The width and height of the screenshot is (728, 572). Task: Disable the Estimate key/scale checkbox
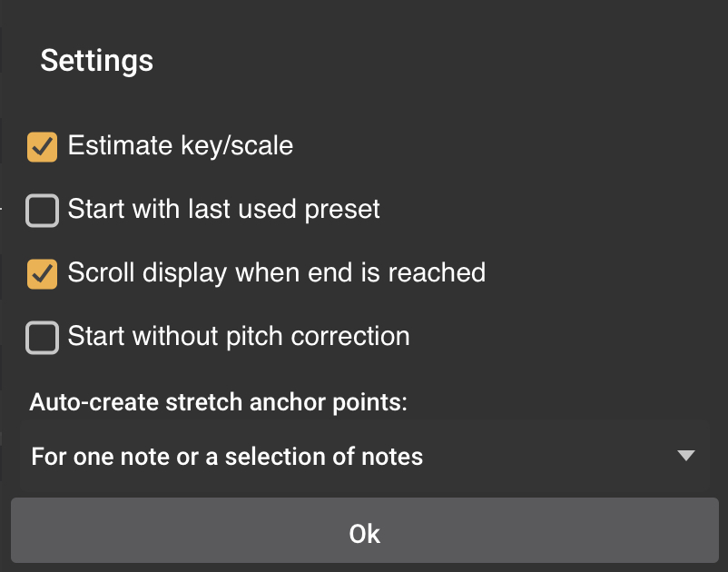[42, 146]
